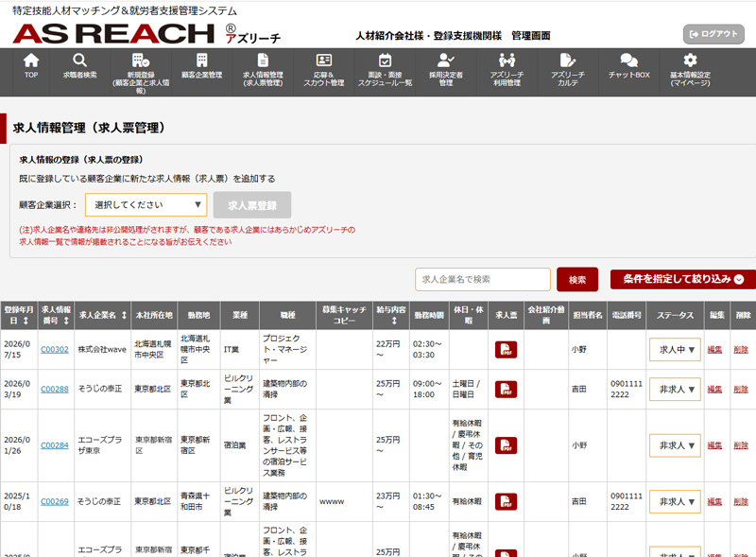Click 削除 link for C00269 row
The height and width of the screenshot is (557, 756).
tap(741, 501)
